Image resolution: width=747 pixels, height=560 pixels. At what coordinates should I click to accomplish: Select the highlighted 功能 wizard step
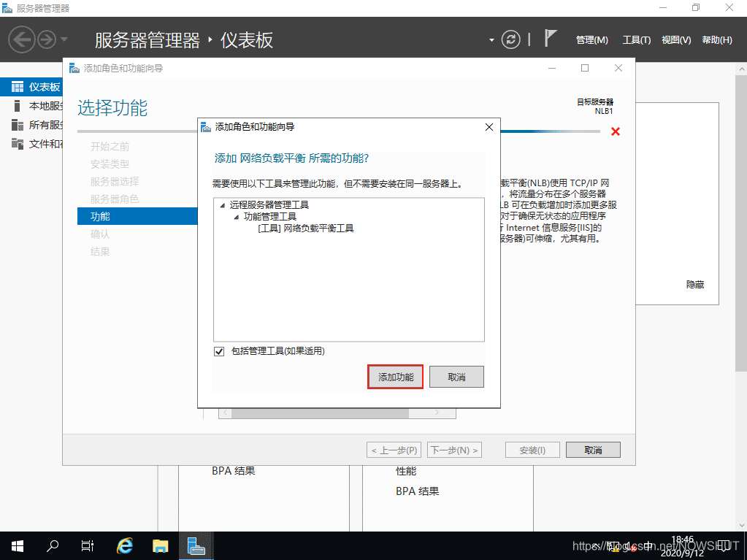[x=137, y=216]
